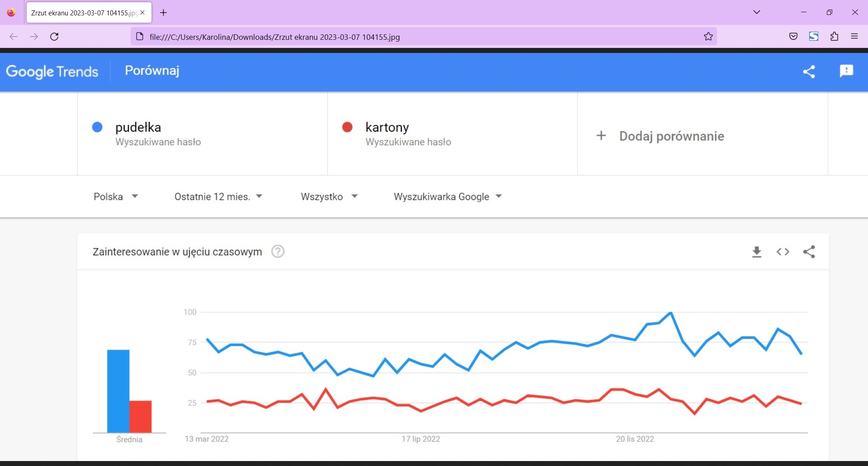Click the share icon in blue header
The width and height of the screenshot is (868, 466).
[x=809, y=71]
